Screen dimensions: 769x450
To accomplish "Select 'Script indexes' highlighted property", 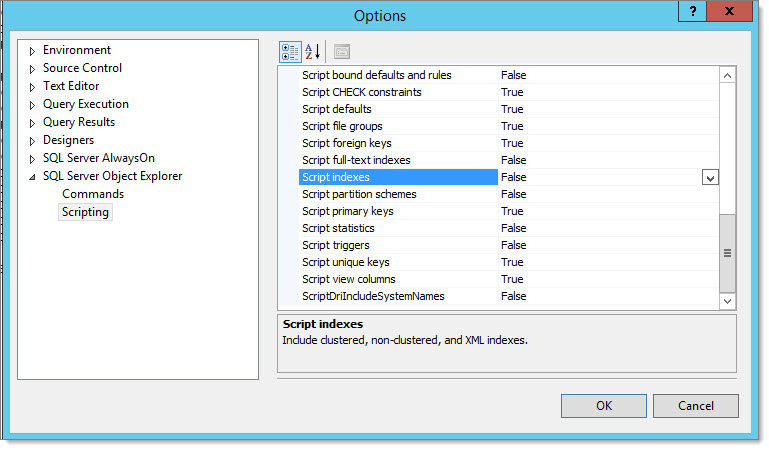I will tap(398, 177).
